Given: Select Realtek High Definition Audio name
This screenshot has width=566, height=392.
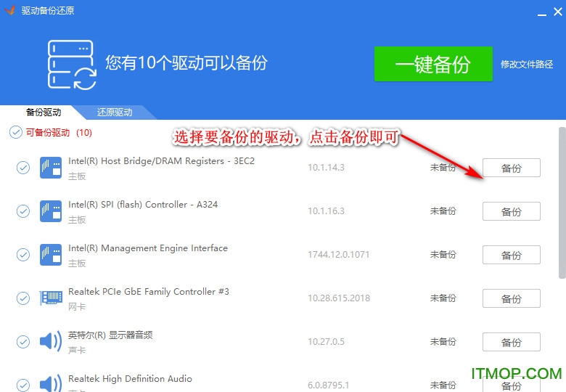Looking at the screenshot, I should point(130,379).
